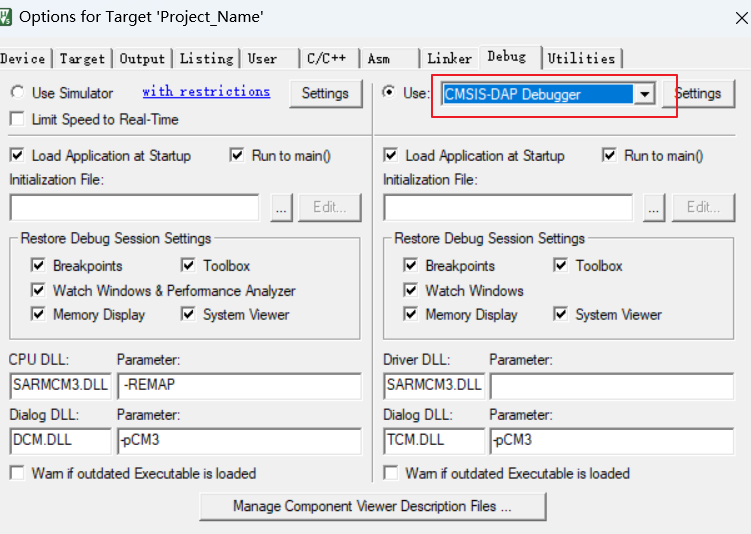The width and height of the screenshot is (751, 534).
Task: Browse for simulator initialization file
Action: [x=282, y=207]
